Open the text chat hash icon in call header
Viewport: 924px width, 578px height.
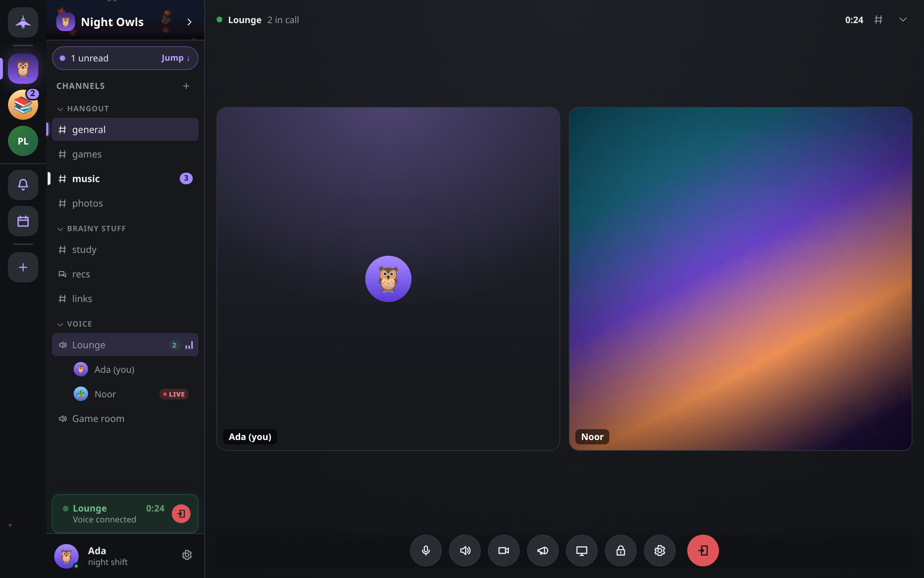coord(878,20)
